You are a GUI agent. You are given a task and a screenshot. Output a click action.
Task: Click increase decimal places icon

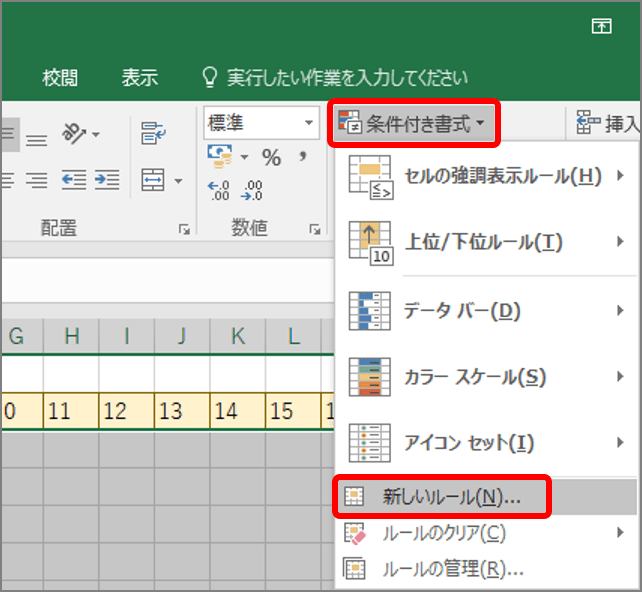(x=219, y=190)
